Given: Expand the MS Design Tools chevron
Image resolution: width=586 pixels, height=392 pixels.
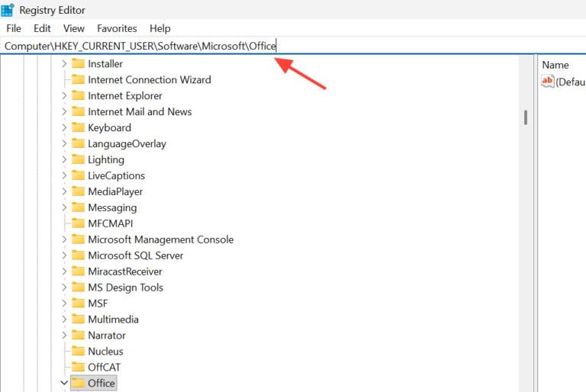Looking at the screenshot, I should click(x=64, y=288).
